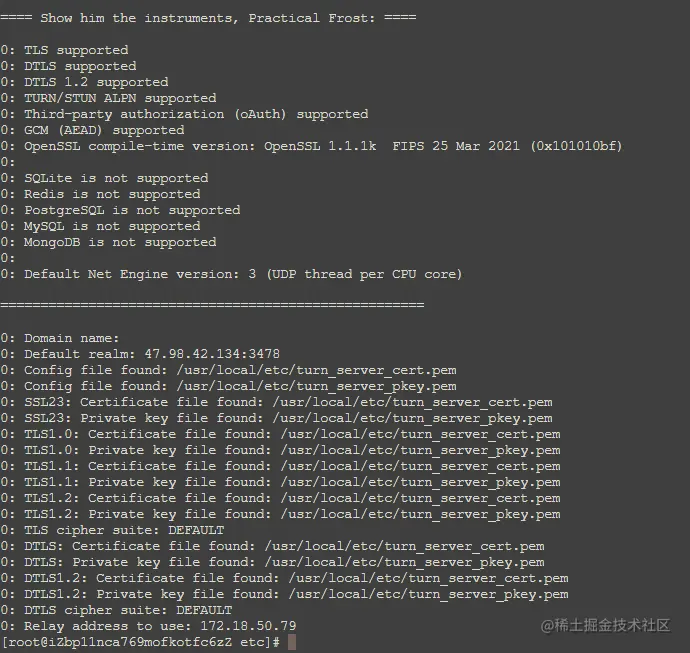This screenshot has width=690, height=653.
Task: Click the "Default Net Engine version" line
Action: pos(242,274)
